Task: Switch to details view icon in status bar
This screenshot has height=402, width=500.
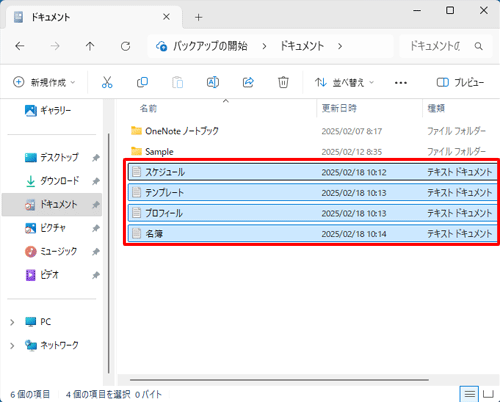Action: click(469, 394)
